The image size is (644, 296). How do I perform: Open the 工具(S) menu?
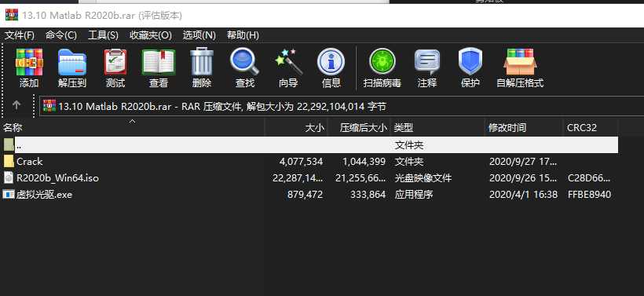pos(103,35)
